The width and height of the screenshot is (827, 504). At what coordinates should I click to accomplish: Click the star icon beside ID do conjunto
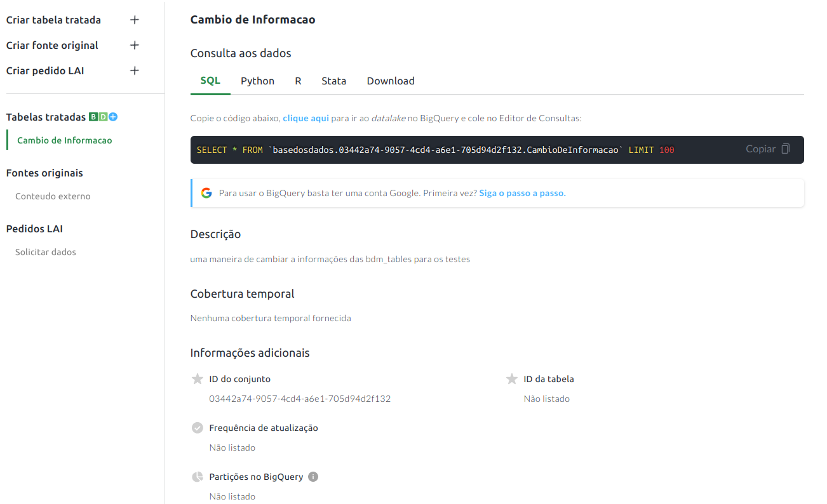[198, 379]
